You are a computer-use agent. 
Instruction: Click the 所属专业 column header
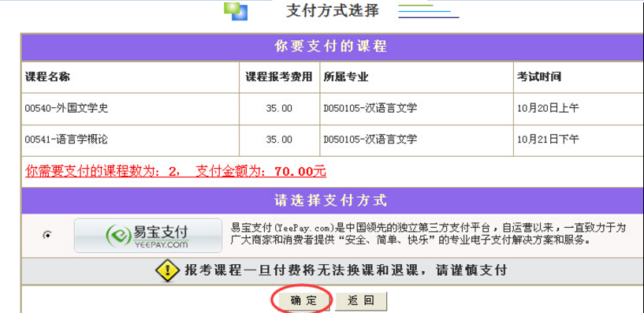tap(346, 76)
